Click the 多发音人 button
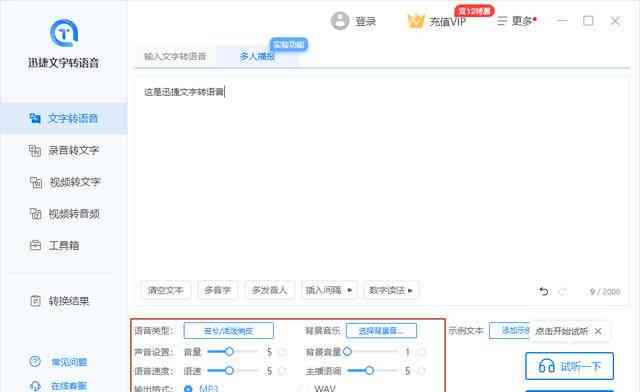This screenshot has height=392, width=640. pyautogui.click(x=269, y=290)
